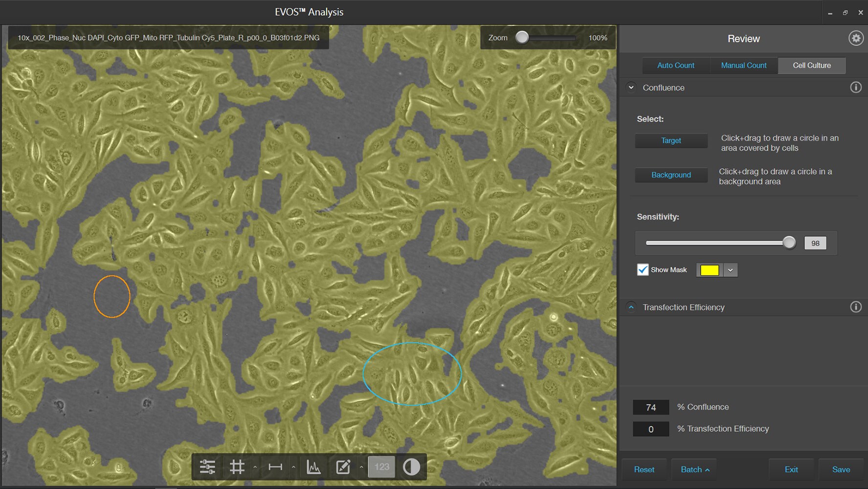The height and width of the screenshot is (489, 868).
Task: Open the image adjustment sliders tool
Action: [x=207, y=467]
